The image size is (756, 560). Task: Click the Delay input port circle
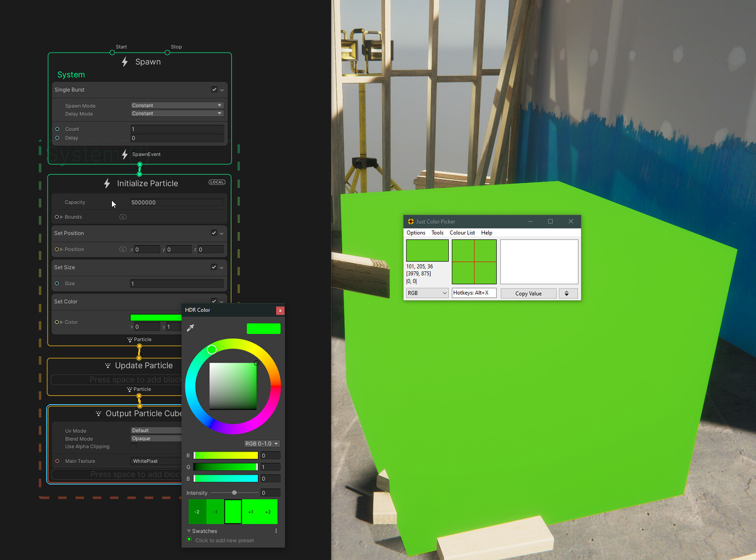57,138
